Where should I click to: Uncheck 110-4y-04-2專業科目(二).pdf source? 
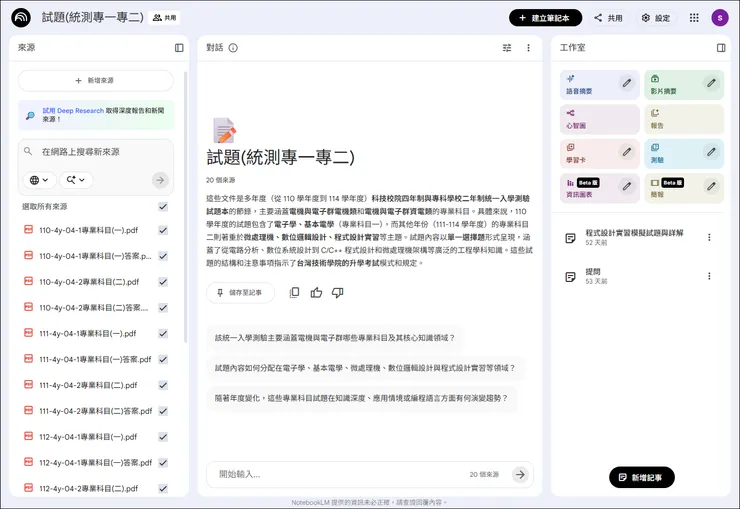163,282
